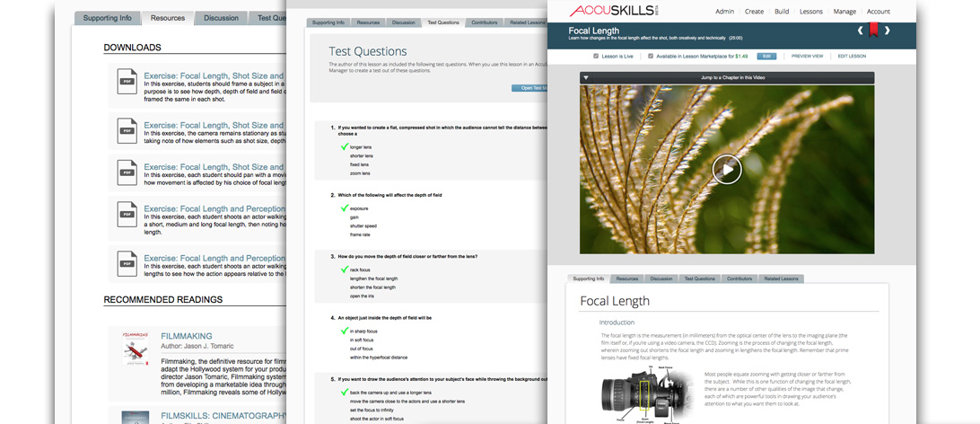This screenshot has width=980, height=424.
Task: Click the Filmmaking book cover thumbnail
Action: [135, 346]
